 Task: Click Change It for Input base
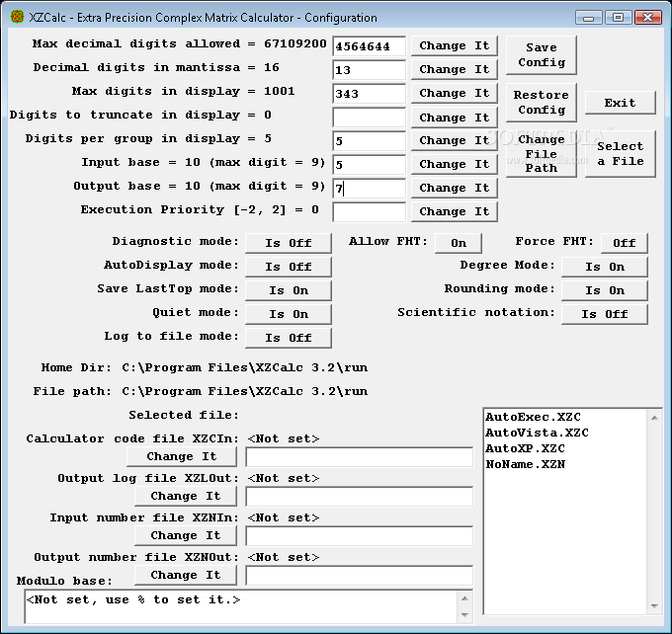click(x=454, y=164)
